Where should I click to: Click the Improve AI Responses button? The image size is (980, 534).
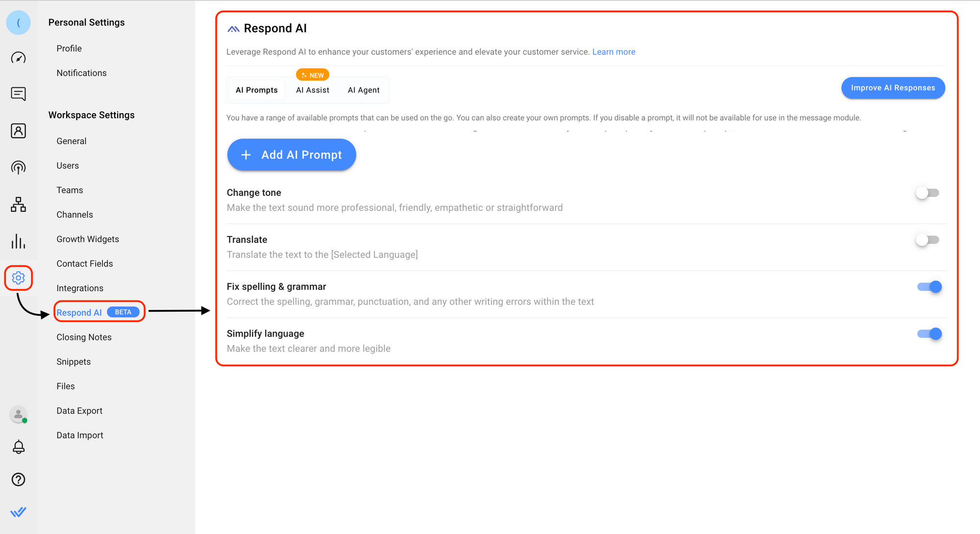892,88
